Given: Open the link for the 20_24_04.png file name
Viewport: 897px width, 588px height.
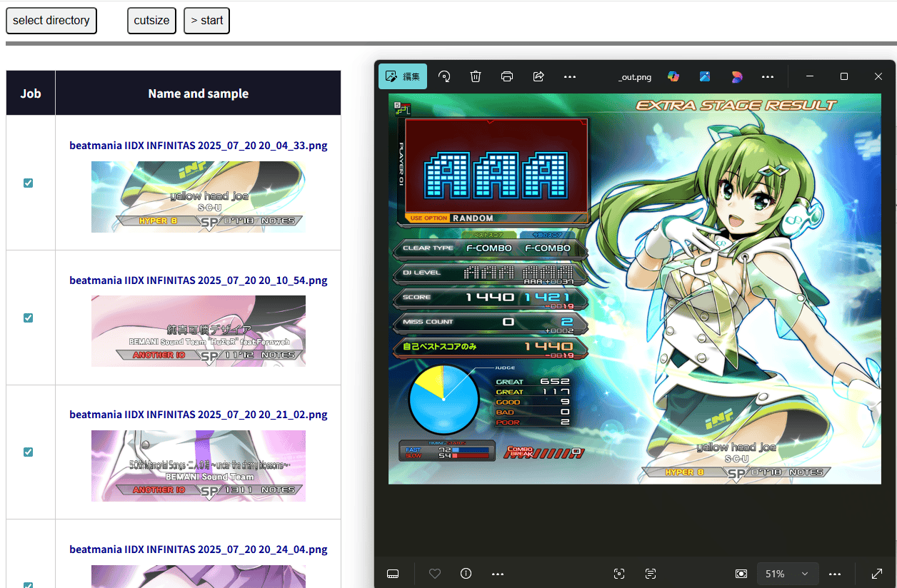Looking at the screenshot, I should pos(199,549).
